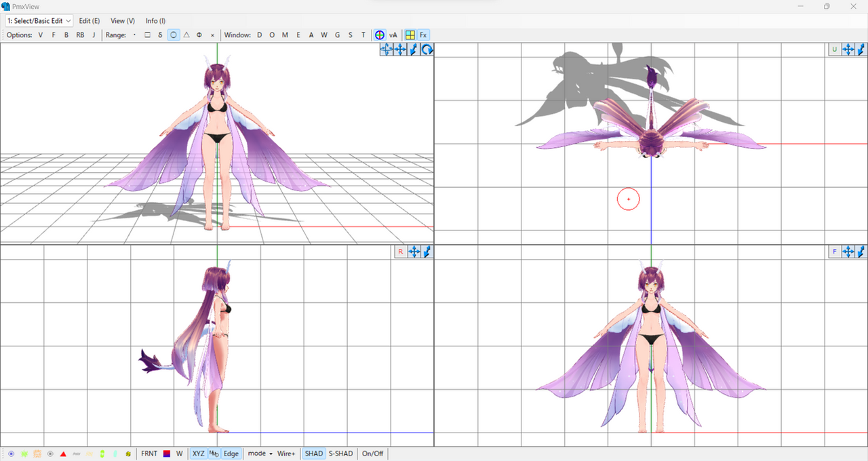
Task: Click the zoom arrow icon in top (U) viewport
Action: [x=861, y=49]
